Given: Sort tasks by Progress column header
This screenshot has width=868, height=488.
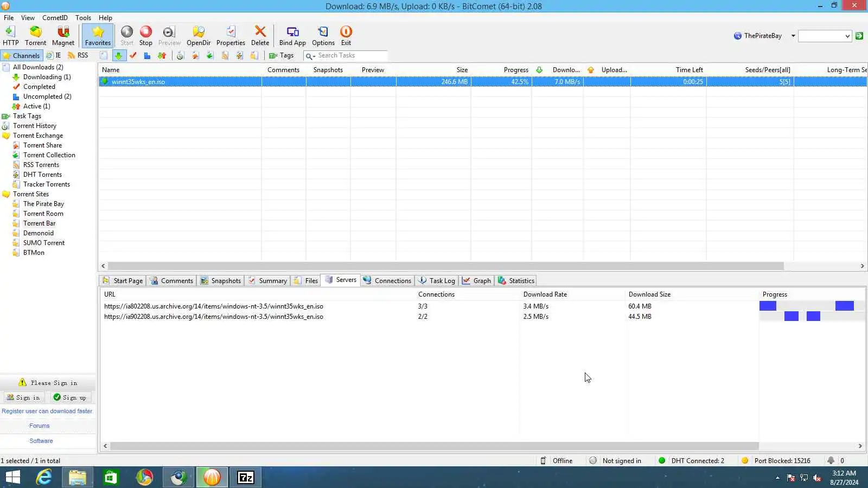Looking at the screenshot, I should (x=516, y=70).
